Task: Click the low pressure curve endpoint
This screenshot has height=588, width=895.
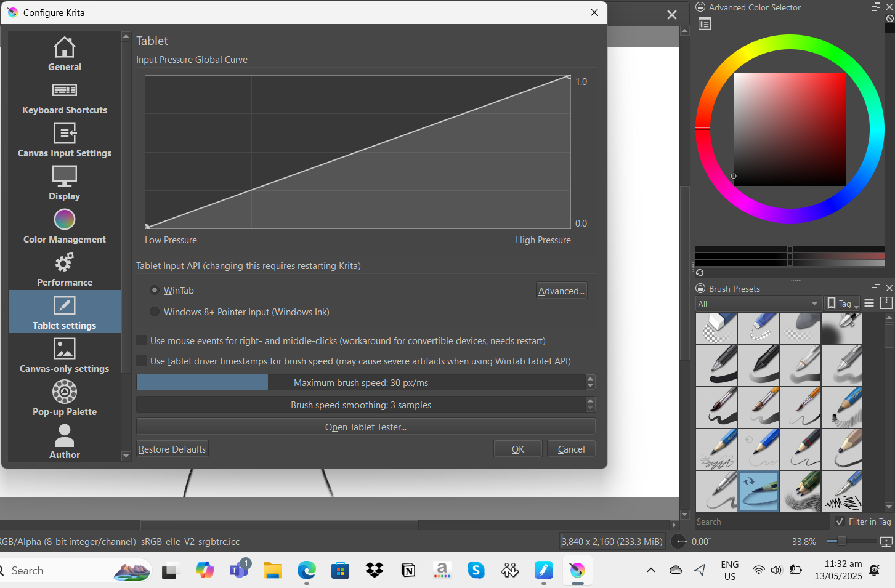Action: 147,227
